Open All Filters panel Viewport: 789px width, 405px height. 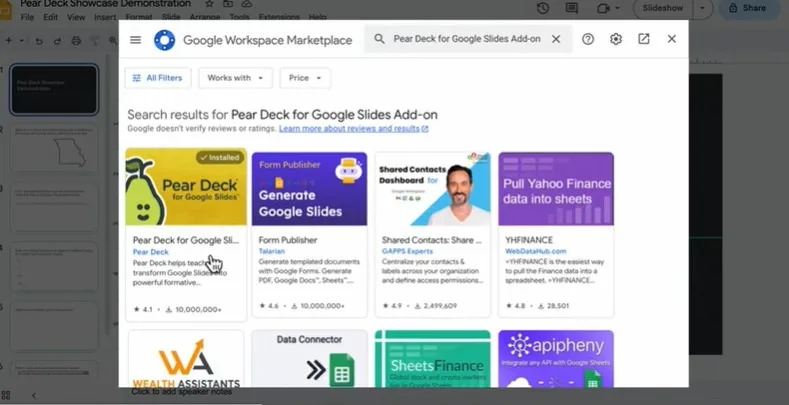click(158, 78)
